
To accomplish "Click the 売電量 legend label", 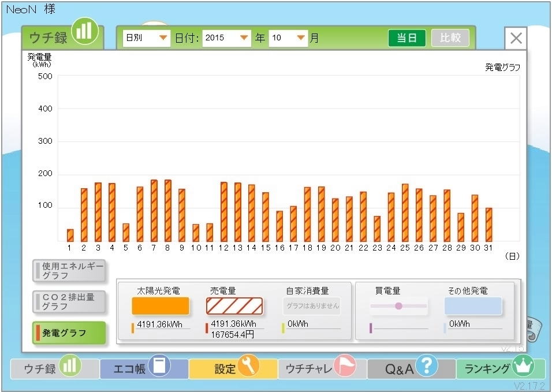I will (x=223, y=290).
